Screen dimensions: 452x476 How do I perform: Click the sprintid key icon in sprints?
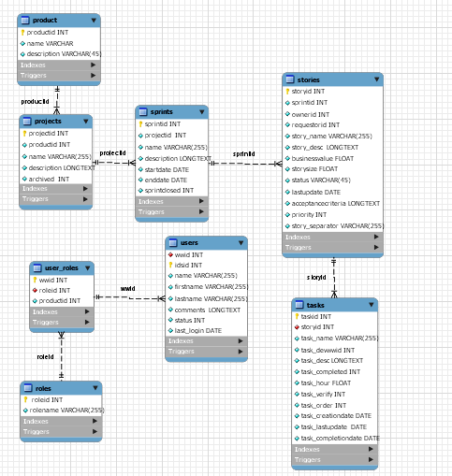pos(140,124)
